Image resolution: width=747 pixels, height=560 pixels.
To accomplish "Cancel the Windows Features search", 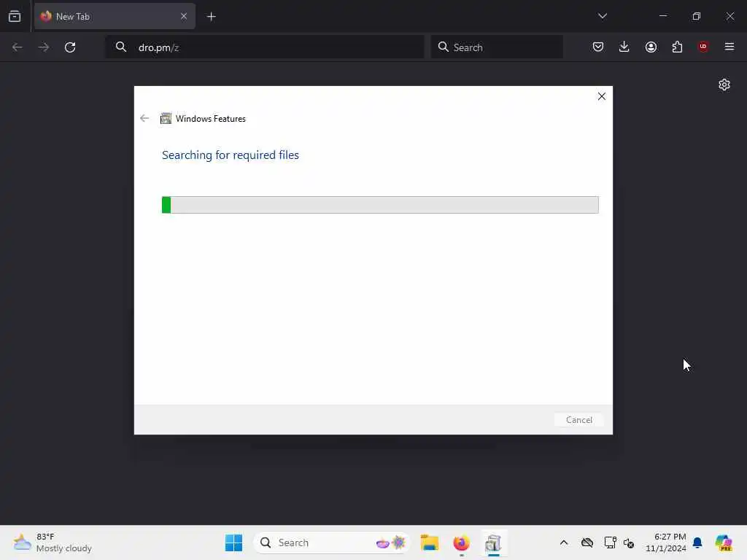I will pos(578,419).
